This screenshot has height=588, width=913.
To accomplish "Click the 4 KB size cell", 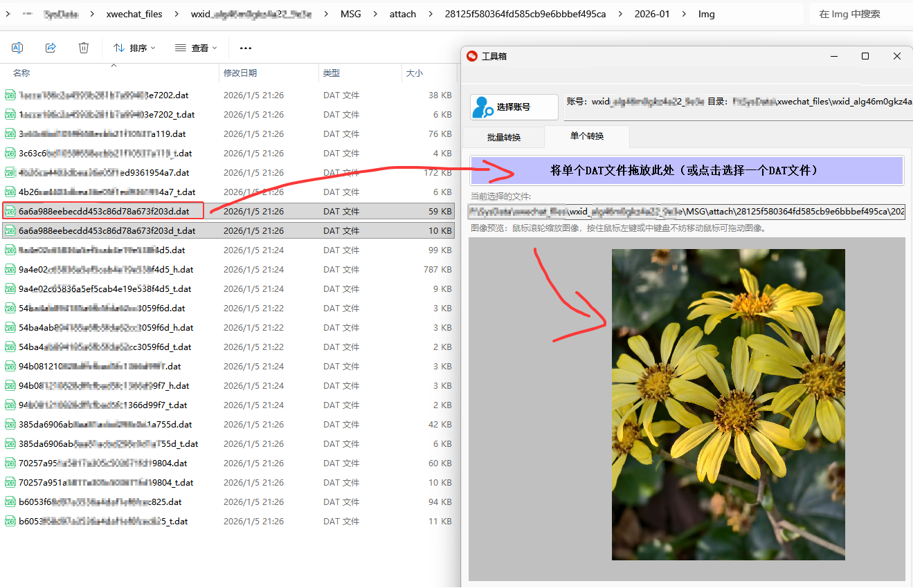I will click(x=442, y=153).
